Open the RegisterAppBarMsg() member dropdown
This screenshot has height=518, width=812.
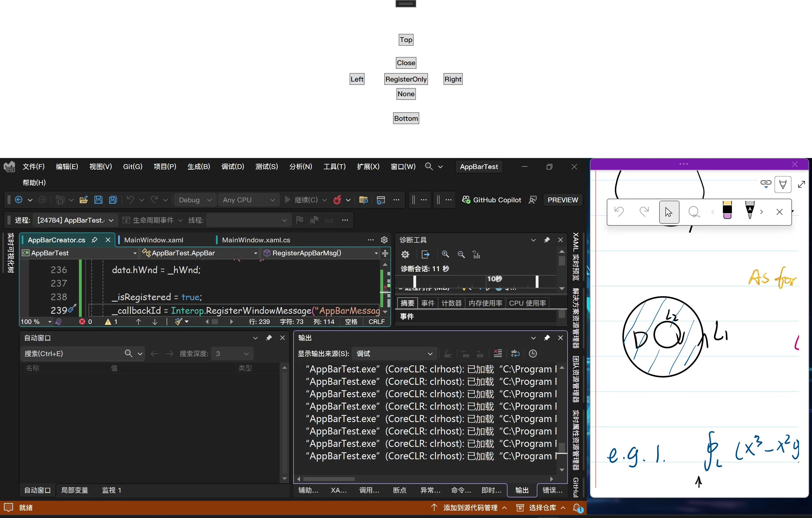[x=376, y=253]
